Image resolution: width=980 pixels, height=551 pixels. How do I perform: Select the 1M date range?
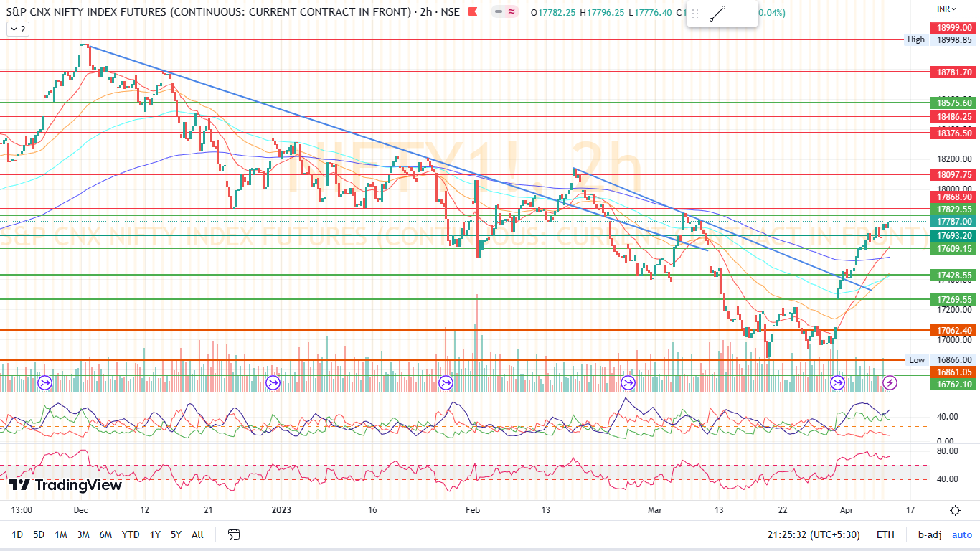click(61, 534)
